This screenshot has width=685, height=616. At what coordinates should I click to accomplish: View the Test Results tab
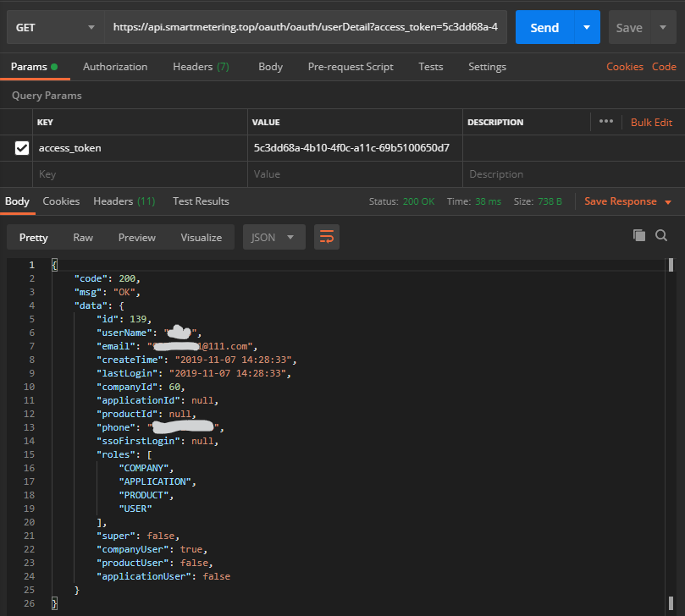201,201
